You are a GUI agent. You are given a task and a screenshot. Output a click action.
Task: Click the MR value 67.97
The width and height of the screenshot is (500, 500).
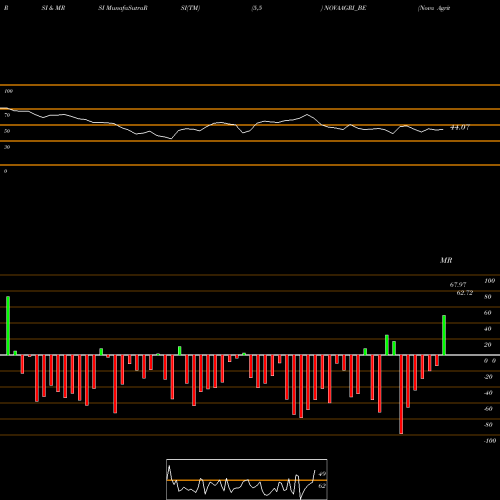458,285
